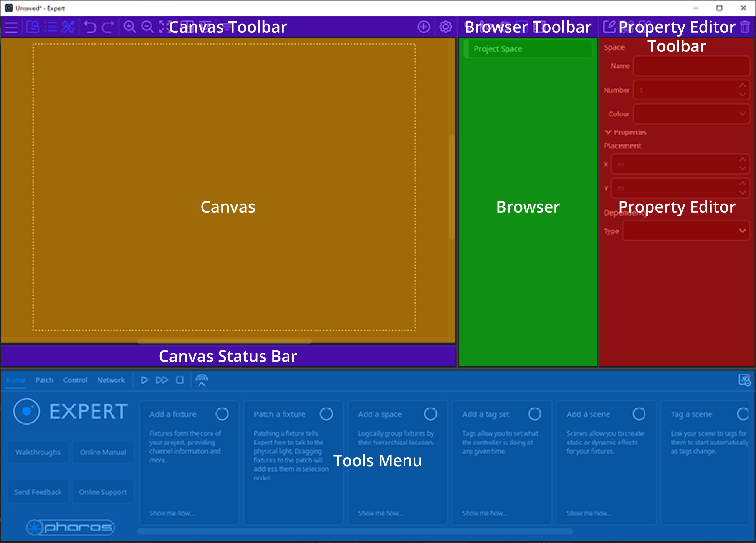Click Send Feedback button
The image size is (756, 543).
pyautogui.click(x=38, y=492)
